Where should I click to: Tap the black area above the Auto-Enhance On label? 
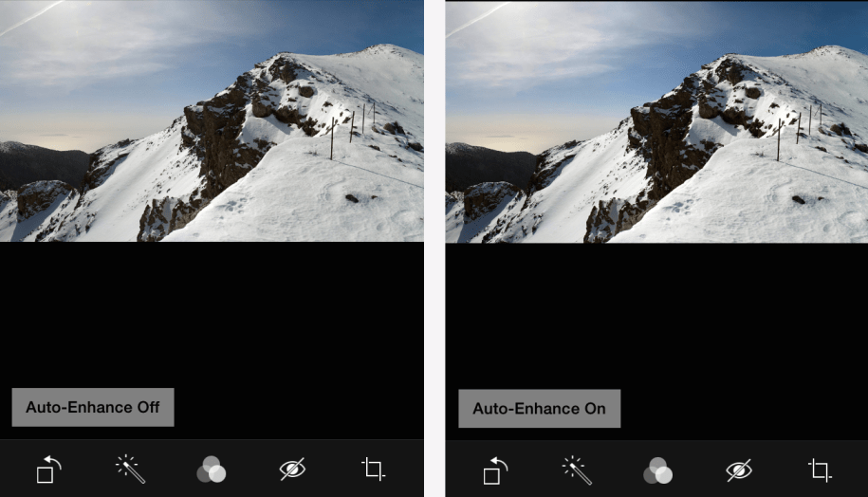pyautogui.click(x=656, y=313)
